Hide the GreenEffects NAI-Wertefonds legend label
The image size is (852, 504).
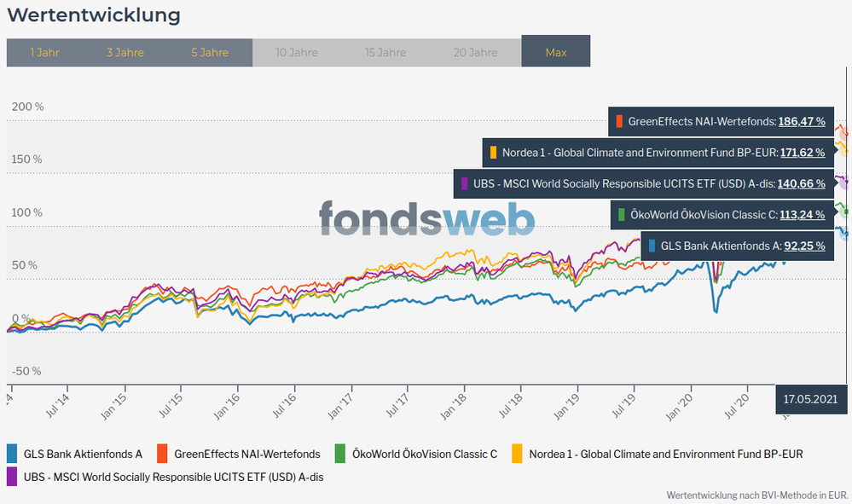tap(246, 454)
